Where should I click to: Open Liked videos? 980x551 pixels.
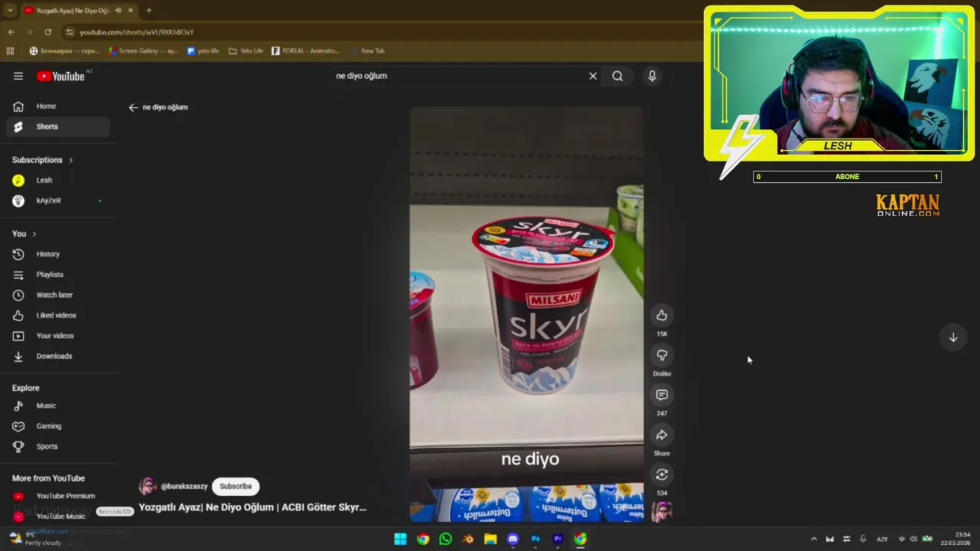[58, 315]
